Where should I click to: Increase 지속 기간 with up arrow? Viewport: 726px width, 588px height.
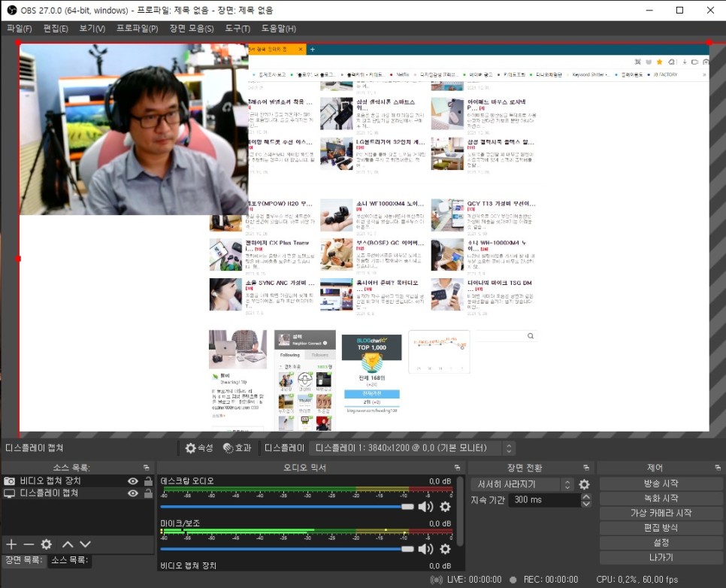pos(586,497)
